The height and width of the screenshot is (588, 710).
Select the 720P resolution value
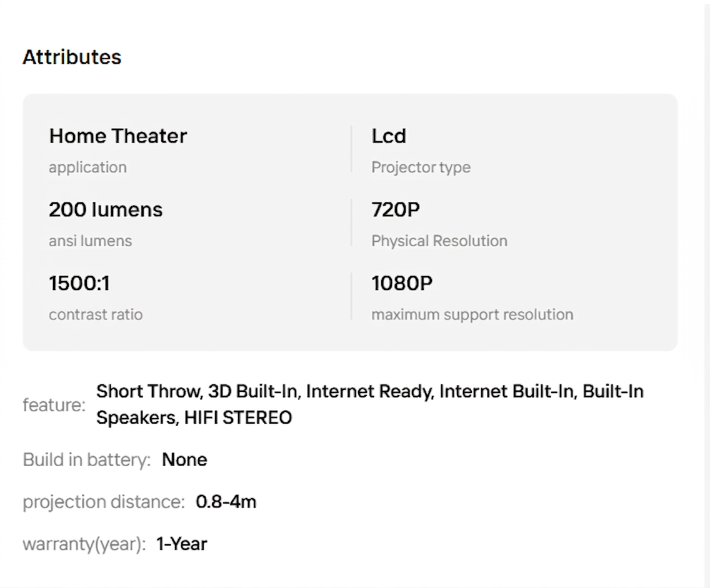click(x=395, y=210)
